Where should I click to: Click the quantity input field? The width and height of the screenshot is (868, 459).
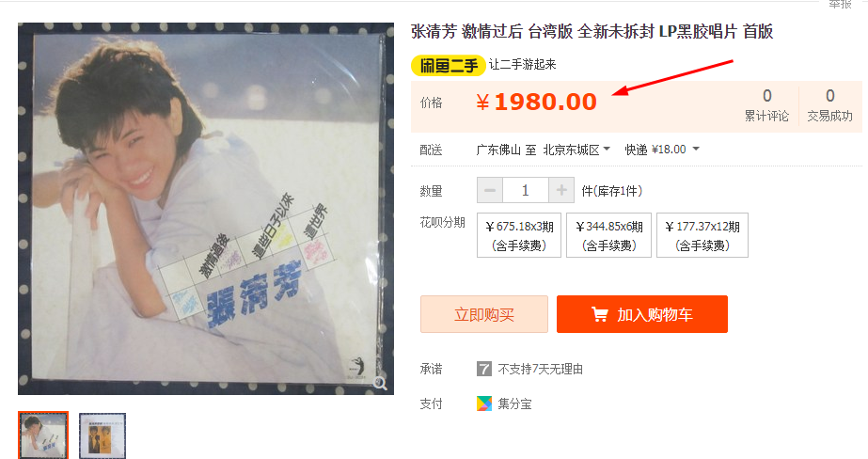click(x=526, y=190)
